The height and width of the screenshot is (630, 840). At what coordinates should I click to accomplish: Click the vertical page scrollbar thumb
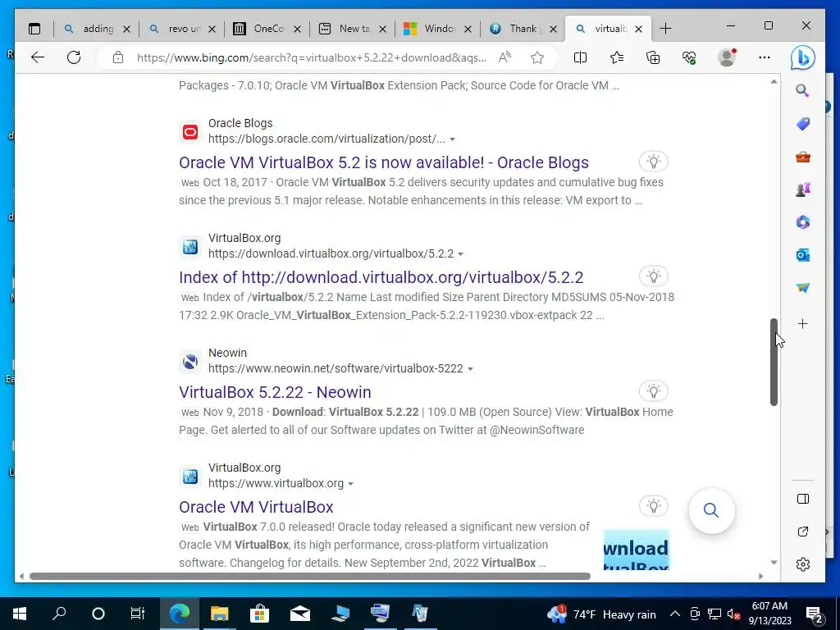774,362
